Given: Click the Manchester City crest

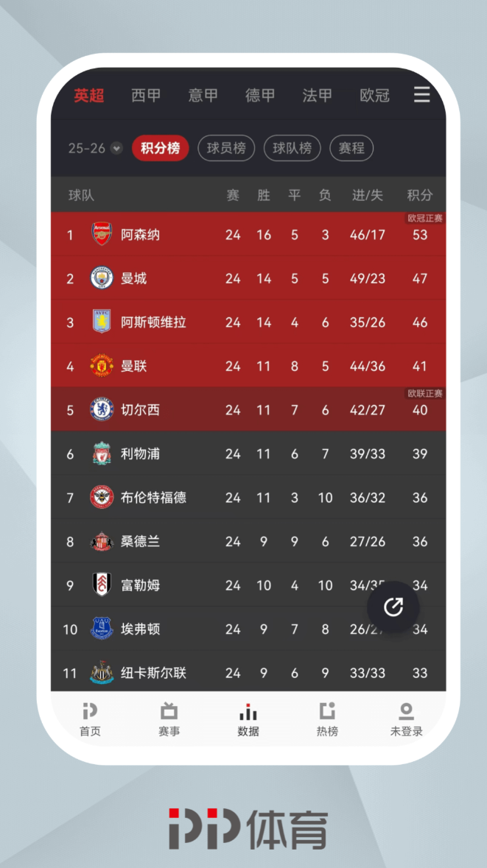Looking at the screenshot, I should coord(102,278).
